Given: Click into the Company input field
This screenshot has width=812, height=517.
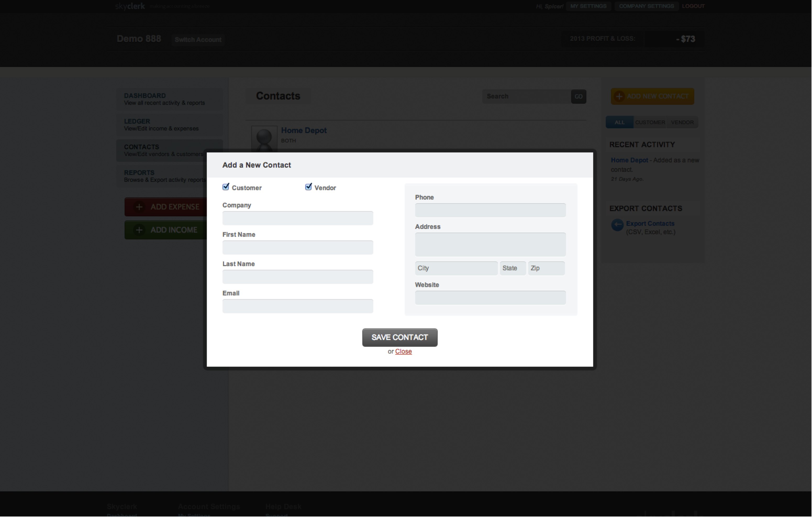Looking at the screenshot, I should [x=297, y=218].
